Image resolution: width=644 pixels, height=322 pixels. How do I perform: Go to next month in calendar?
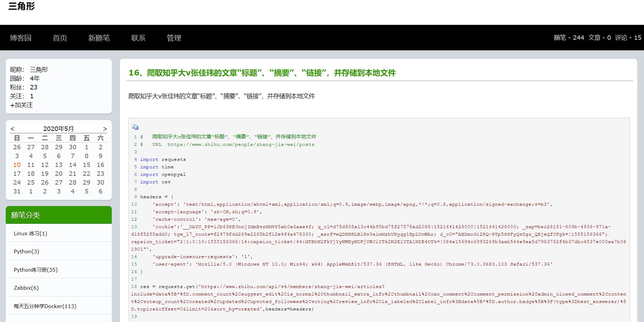coord(105,129)
